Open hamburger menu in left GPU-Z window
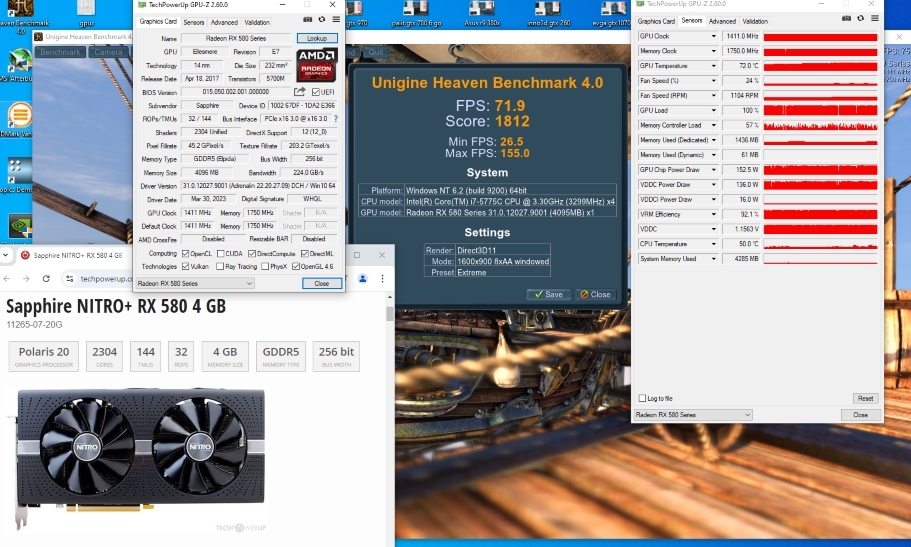 click(x=336, y=19)
